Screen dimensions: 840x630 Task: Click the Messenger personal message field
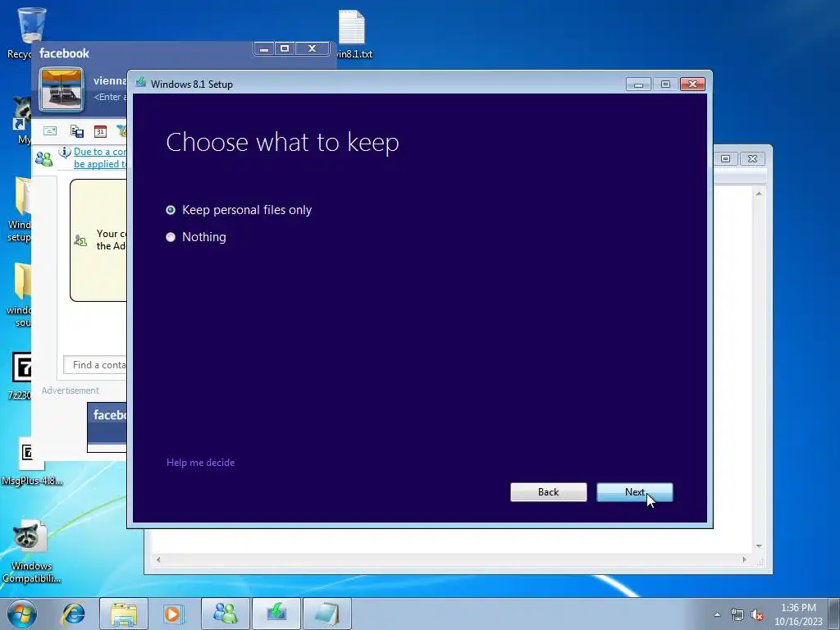(110, 97)
